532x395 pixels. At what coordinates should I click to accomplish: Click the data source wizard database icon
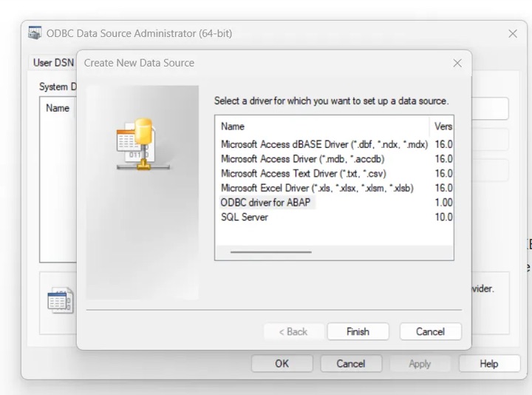pyautogui.click(x=143, y=144)
